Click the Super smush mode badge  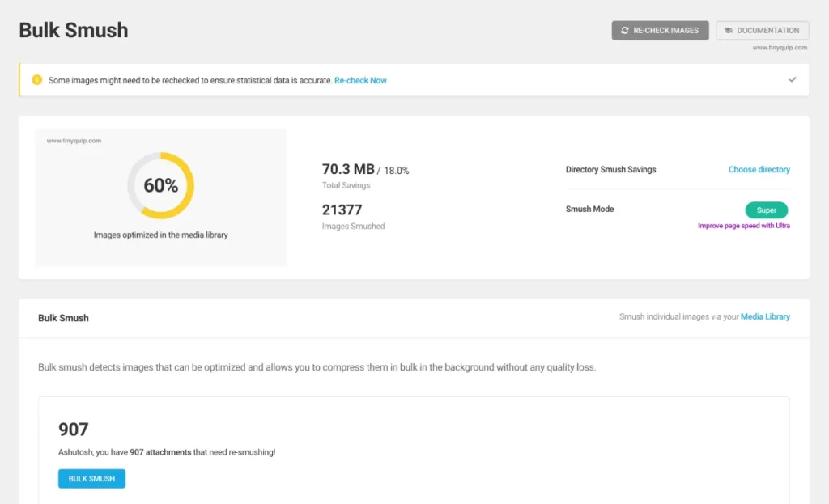[766, 210]
